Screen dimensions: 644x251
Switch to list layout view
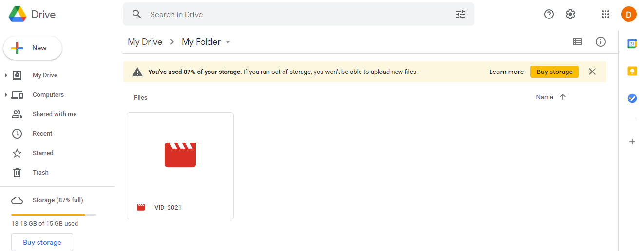577,42
